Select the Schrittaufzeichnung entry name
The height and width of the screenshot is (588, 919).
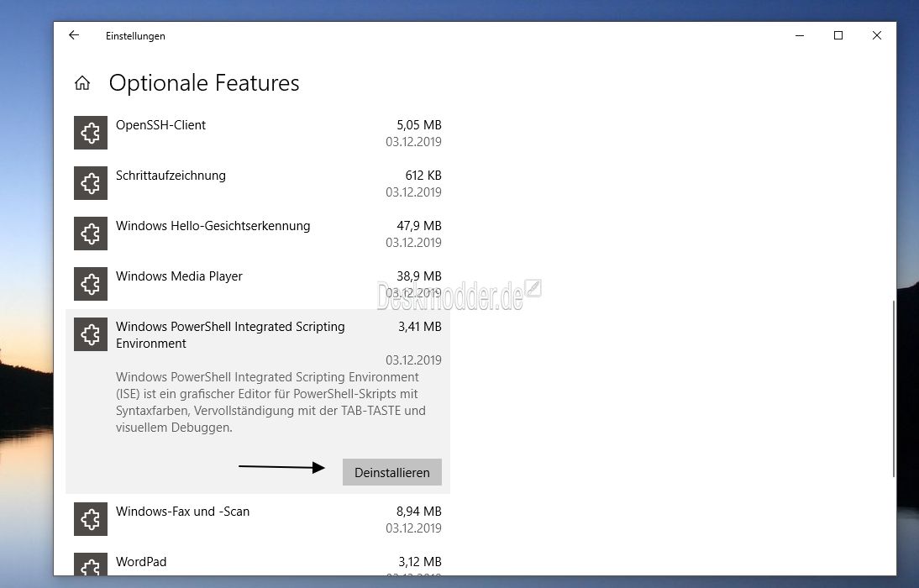171,176
